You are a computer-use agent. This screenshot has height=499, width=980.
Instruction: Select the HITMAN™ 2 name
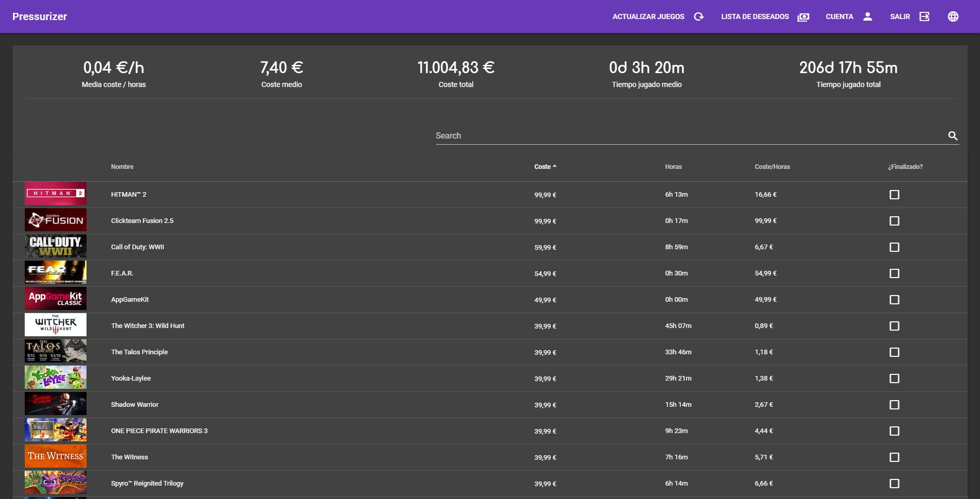click(129, 195)
